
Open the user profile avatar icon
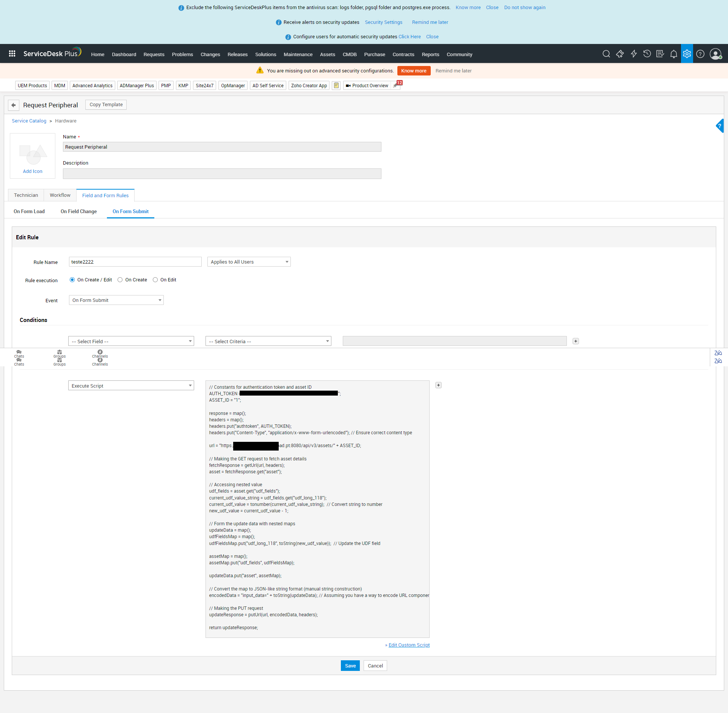715,54
